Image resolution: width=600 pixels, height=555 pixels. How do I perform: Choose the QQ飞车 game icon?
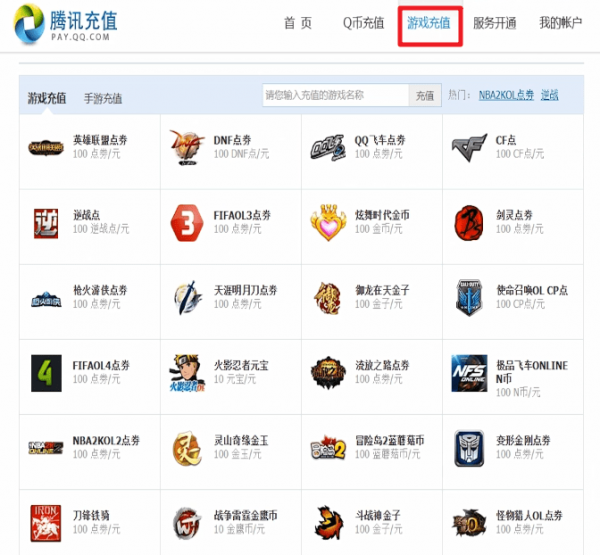[x=328, y=148]
